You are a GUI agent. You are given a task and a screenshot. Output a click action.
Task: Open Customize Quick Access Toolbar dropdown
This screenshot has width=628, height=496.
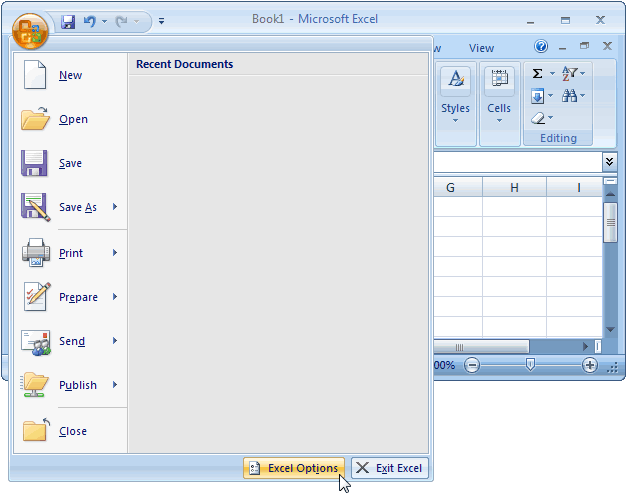[161, 21]
